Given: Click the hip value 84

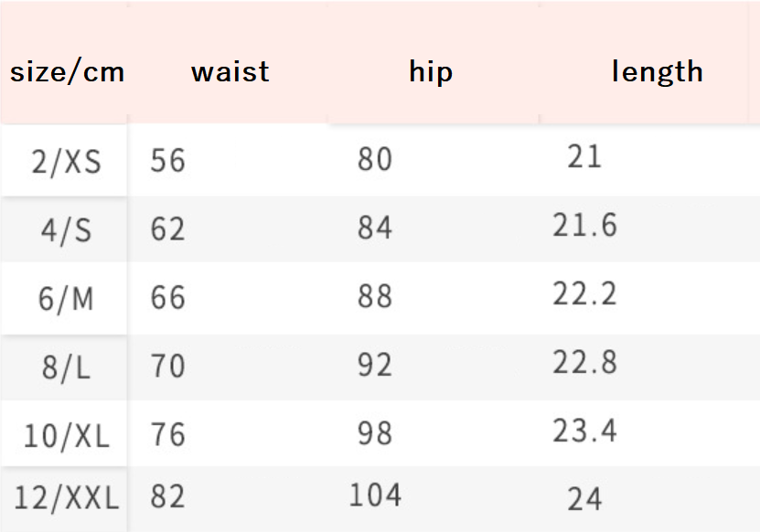Looking at the screenshot, I should tap(375, 228).
